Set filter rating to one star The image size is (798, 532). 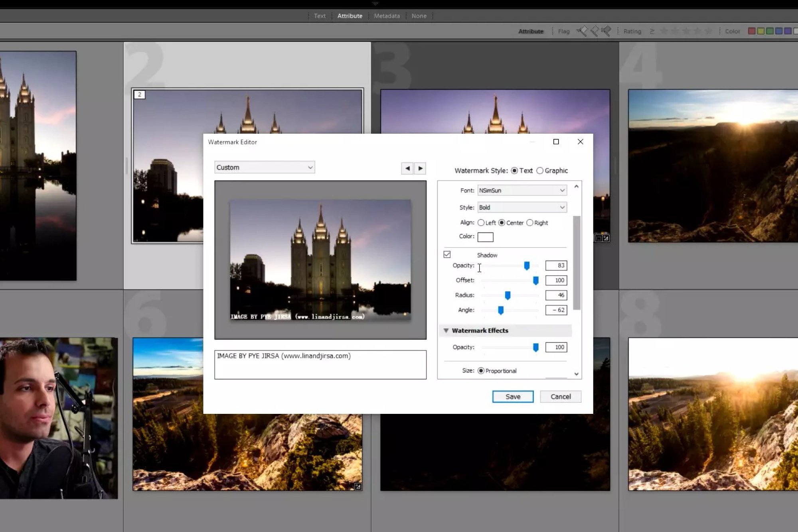[664, 31]
